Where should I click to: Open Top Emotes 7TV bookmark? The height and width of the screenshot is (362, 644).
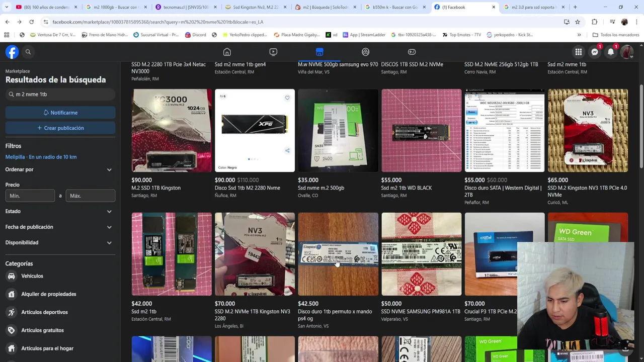[461, 35]
